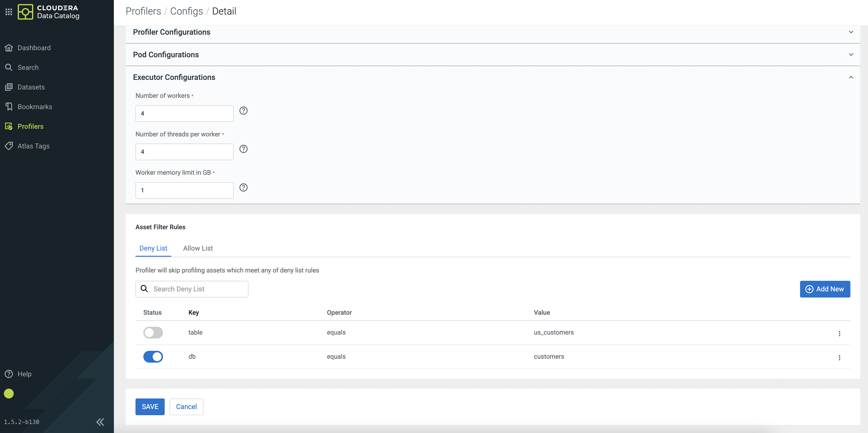Open actions menu for customers db rule
Viewport: 868px width, 433px height.
pos(839,357)
